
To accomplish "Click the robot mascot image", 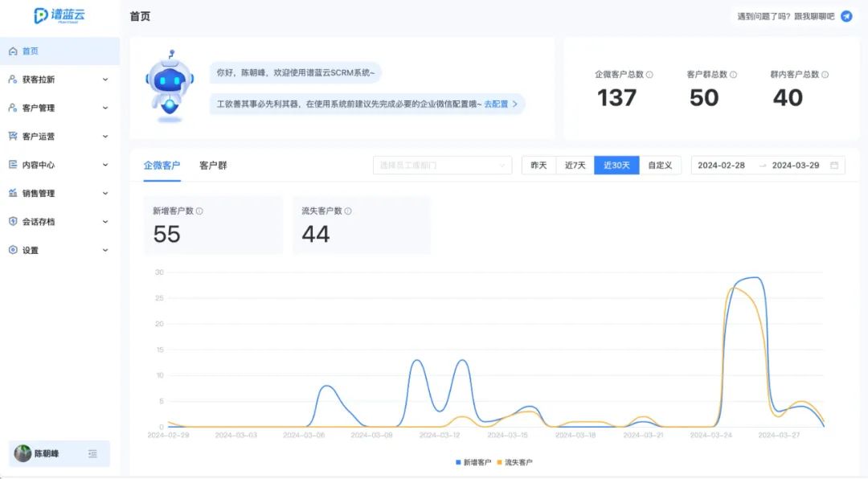I will pyautogui.click(x=170, y=87).
